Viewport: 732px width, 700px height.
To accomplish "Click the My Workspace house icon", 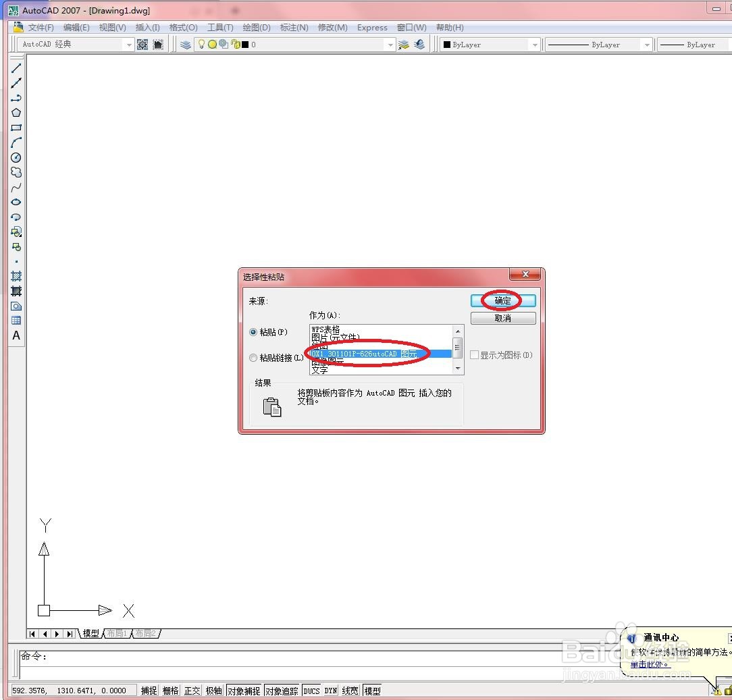I will [158, 45].
